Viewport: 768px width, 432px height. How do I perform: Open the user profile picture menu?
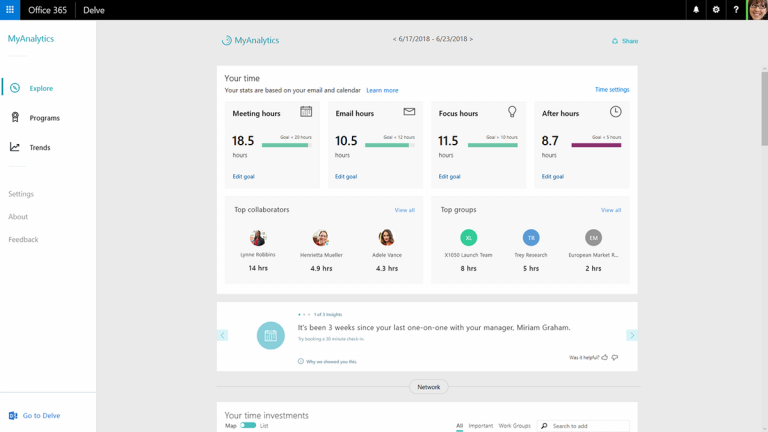coord(757,10)
